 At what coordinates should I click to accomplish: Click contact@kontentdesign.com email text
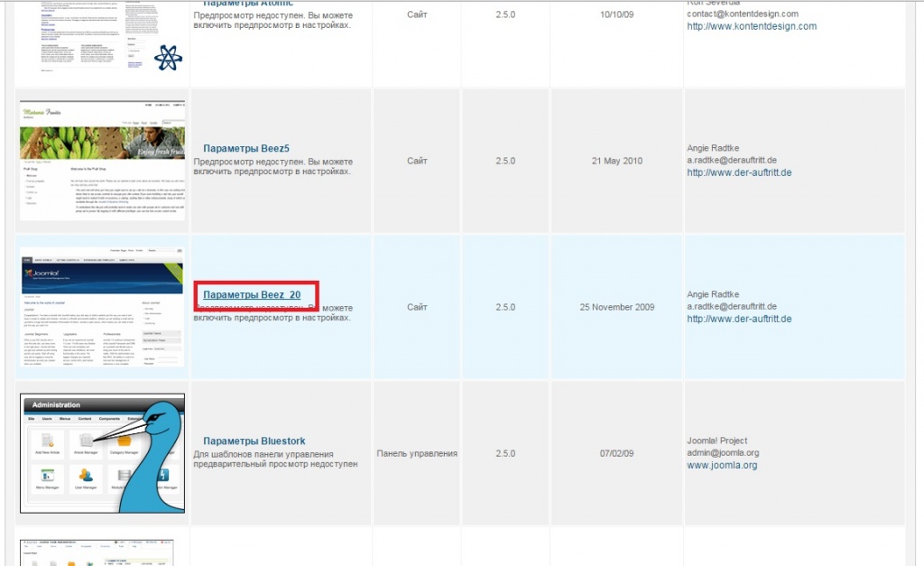[743, 14]
